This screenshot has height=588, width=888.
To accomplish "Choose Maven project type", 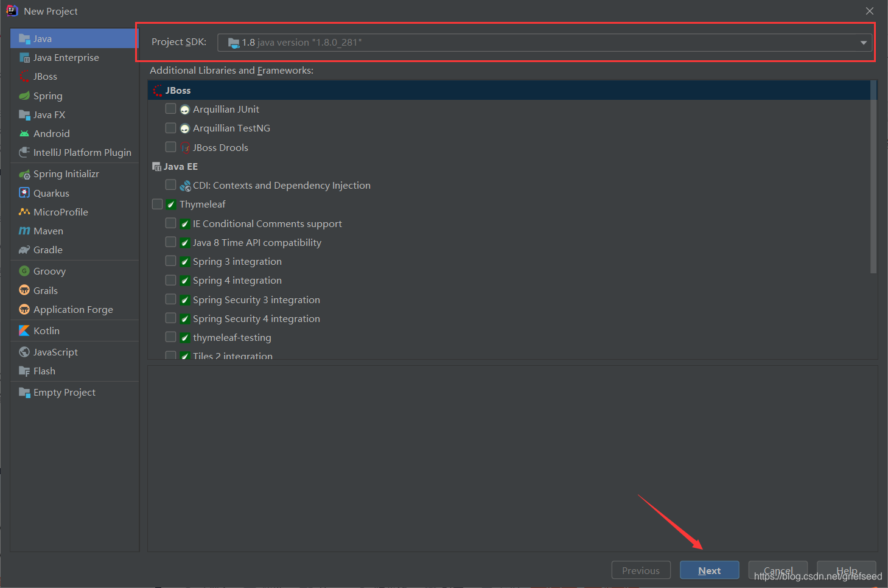I will 75,231.
